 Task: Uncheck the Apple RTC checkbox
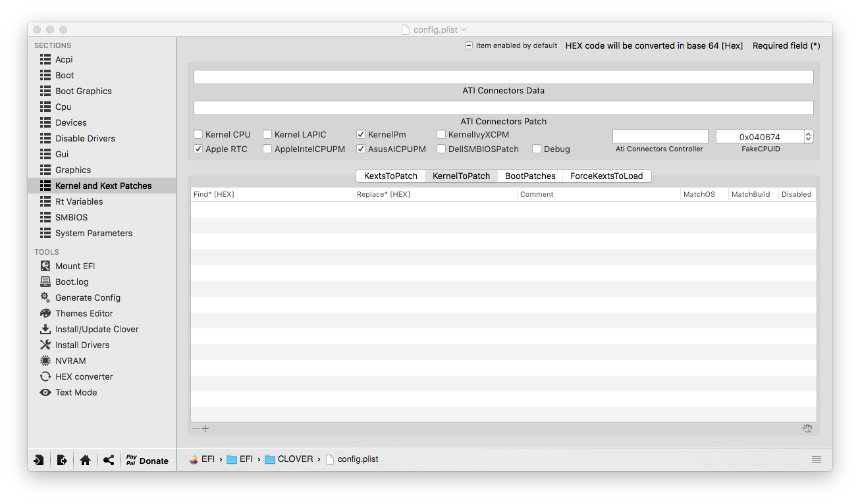click(x=198, y=149)
